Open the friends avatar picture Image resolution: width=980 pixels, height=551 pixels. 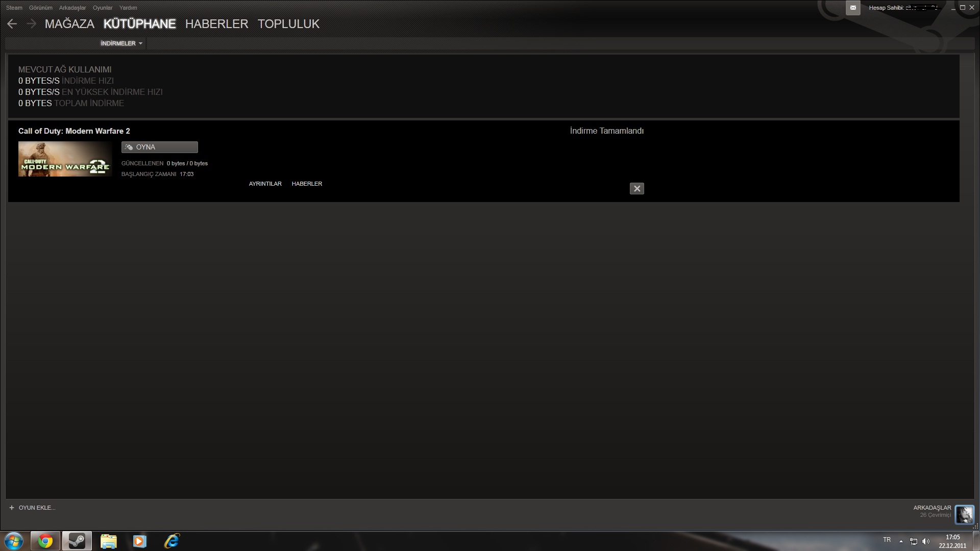tap(964, 514)
